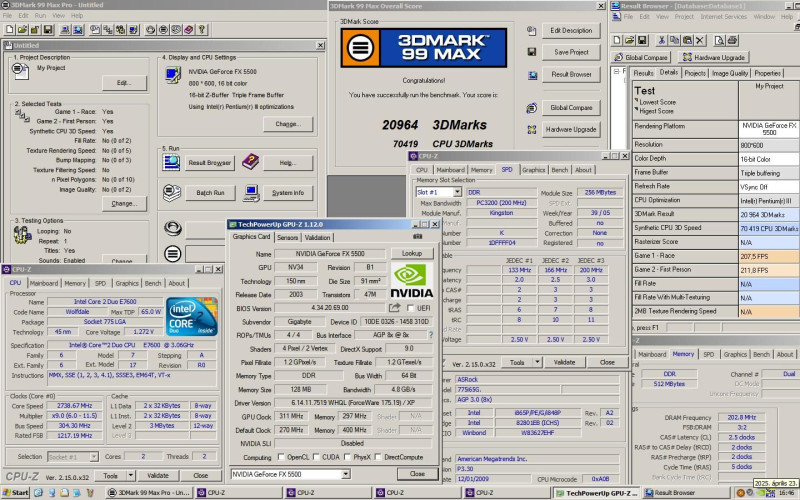Screen dimensions: 800x500
Task: Open Socket #1 selection dropdown in CPU-Z
Action: coord(93,457)
